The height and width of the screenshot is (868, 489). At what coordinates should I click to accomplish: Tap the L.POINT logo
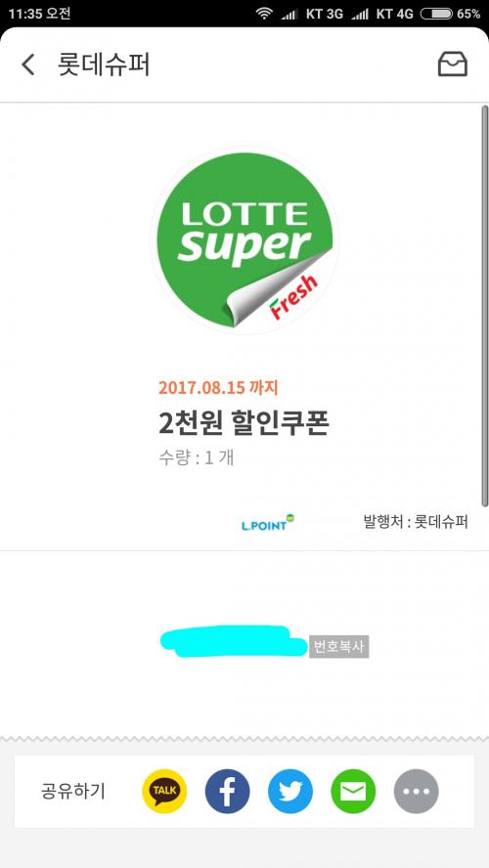268,523
